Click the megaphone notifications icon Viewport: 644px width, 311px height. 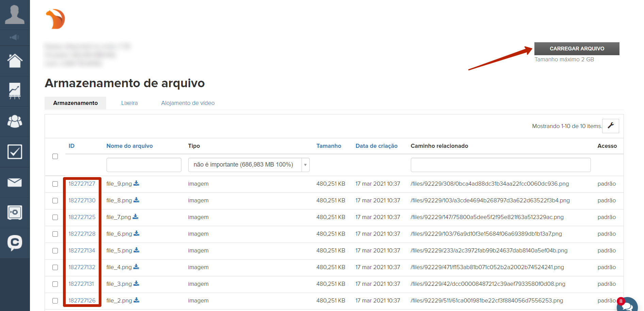click(x=15, y=37)
